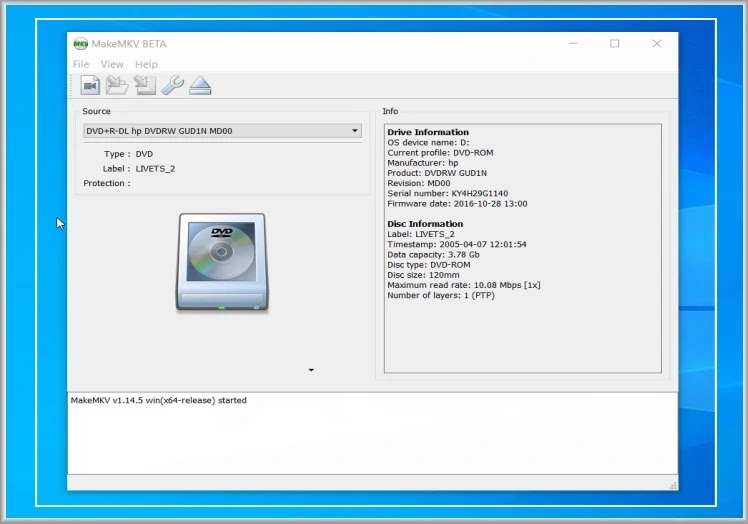
Task: Click the Open files video camera icon
Action: pos(90,85)
